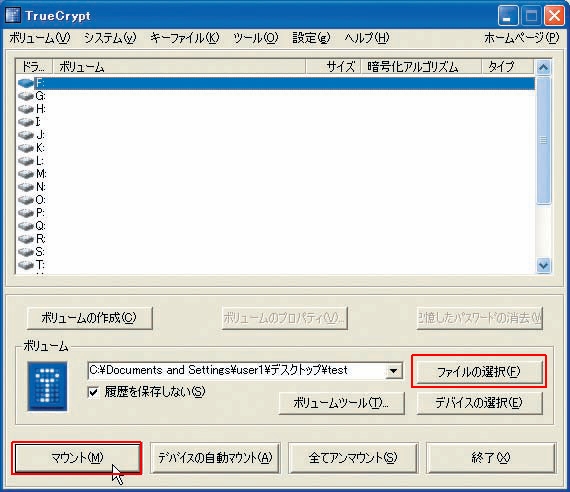This screenshot has width=570, height=492.
Task: Select the T: drive icon
Action: [25, 265]
